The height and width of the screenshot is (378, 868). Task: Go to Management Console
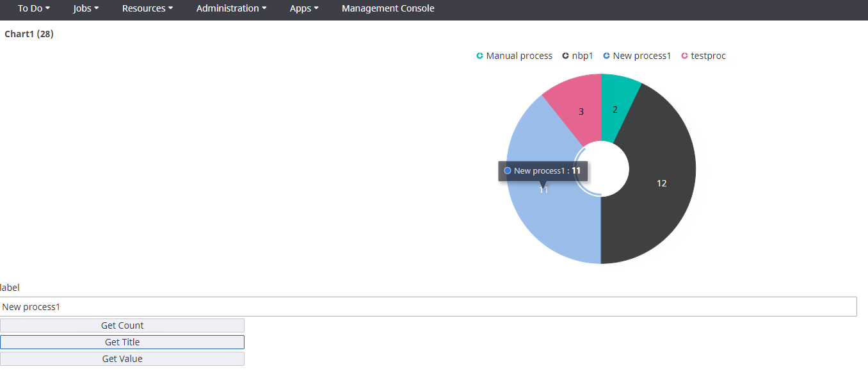388,9
